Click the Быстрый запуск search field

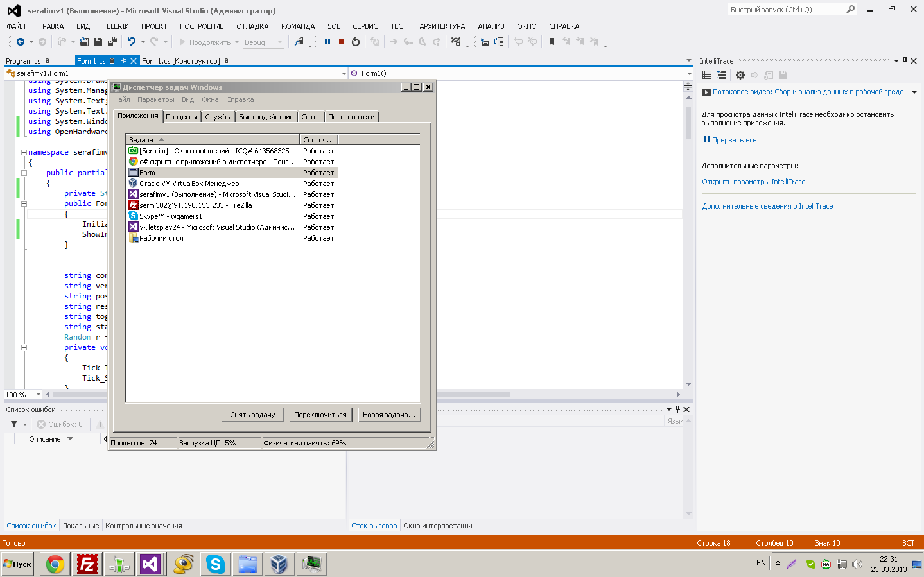click(787, 10)
